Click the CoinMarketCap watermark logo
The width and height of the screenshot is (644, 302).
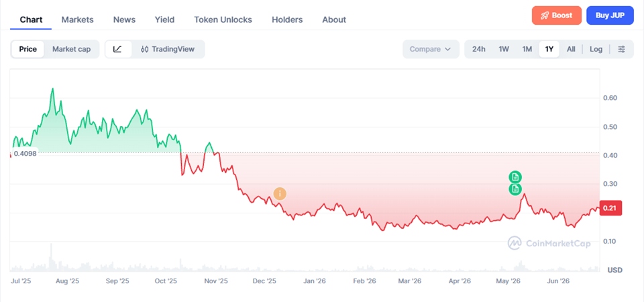(x=549, y=243)
